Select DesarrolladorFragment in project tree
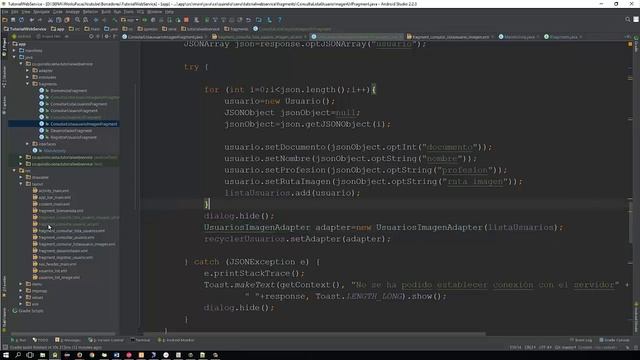640x360 pixels. coord(71,131)
